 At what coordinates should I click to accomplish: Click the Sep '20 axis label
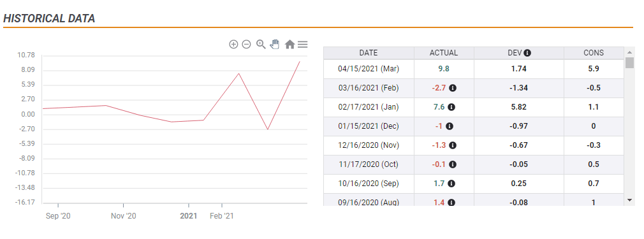(x=58, y=216)
